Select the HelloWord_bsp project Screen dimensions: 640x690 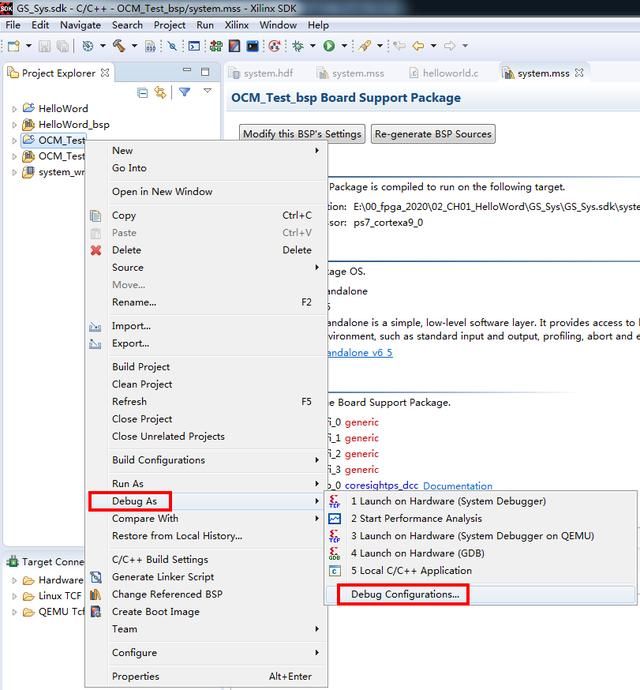click(66, 125)
